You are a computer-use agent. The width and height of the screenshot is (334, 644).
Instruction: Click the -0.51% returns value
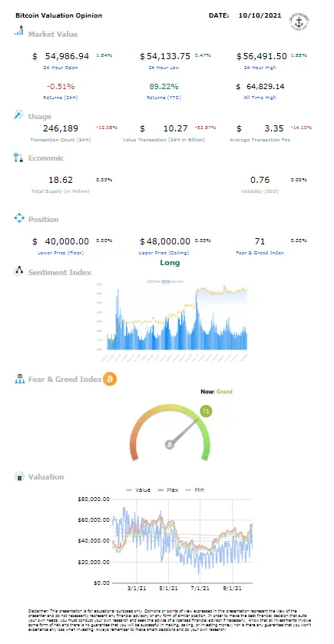point(61,87)
